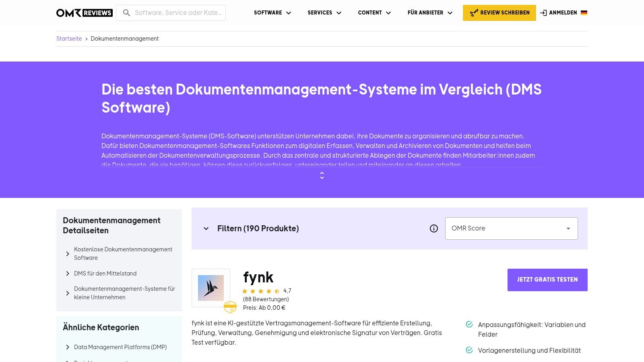Click the fynk star rating
644x362 pixels.
261,291
